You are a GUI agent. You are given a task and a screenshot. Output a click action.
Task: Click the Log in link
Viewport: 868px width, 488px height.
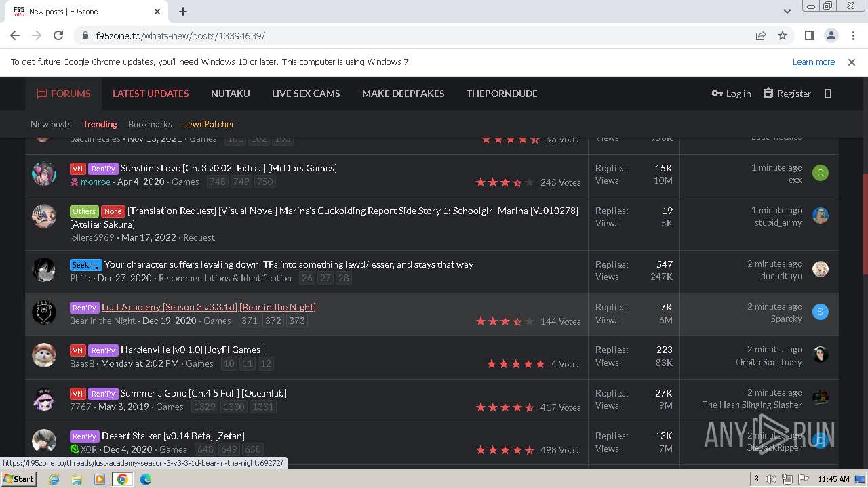[731, 94]
